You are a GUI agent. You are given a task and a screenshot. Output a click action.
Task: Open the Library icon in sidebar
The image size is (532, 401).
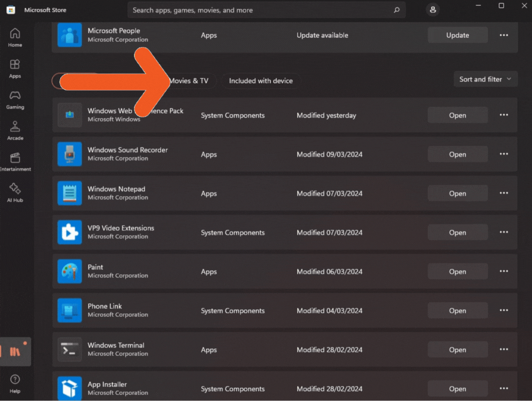coord(15,352)
